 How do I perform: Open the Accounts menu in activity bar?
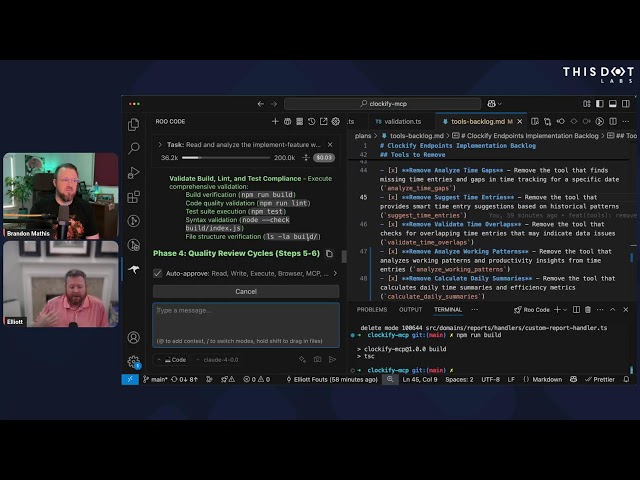coord(133,338)
